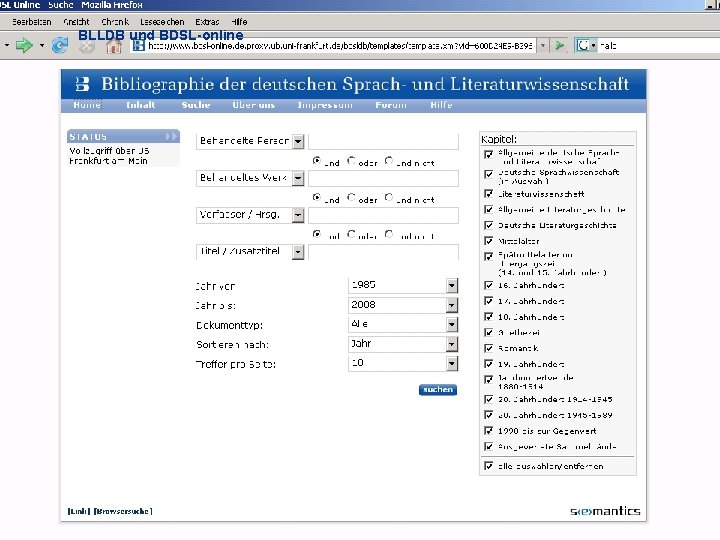
Task: Open the Extras browser menu
Action: 207,22
